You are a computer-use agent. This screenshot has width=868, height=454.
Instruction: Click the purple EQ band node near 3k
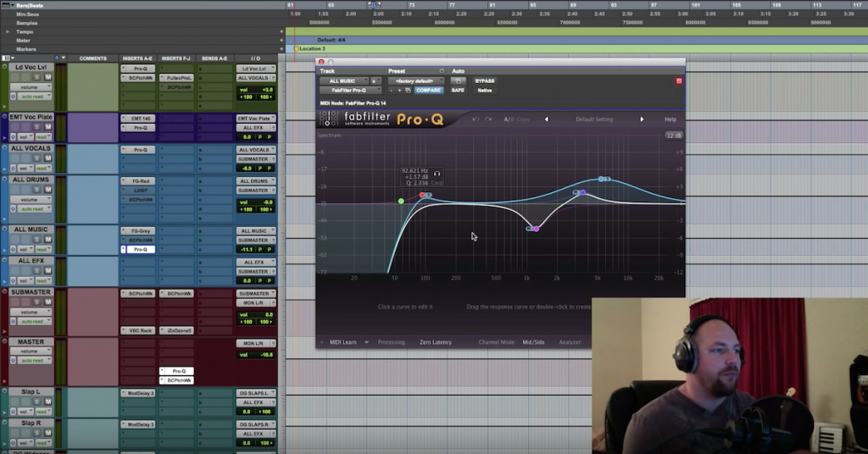582,192
